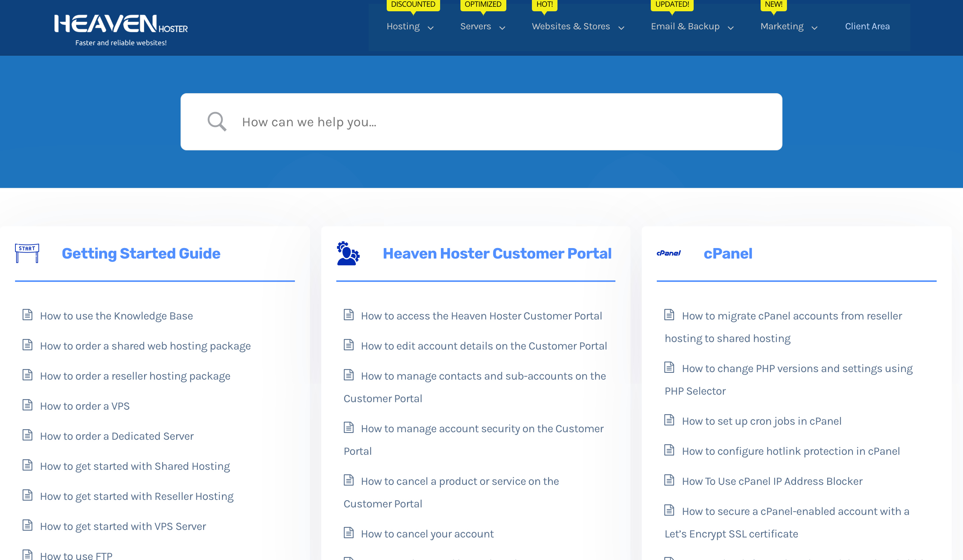The height and width of the screenshot is (560, 963).
Task: Click the START banner Getting Started icon
Action: click(x=27, y=253)
